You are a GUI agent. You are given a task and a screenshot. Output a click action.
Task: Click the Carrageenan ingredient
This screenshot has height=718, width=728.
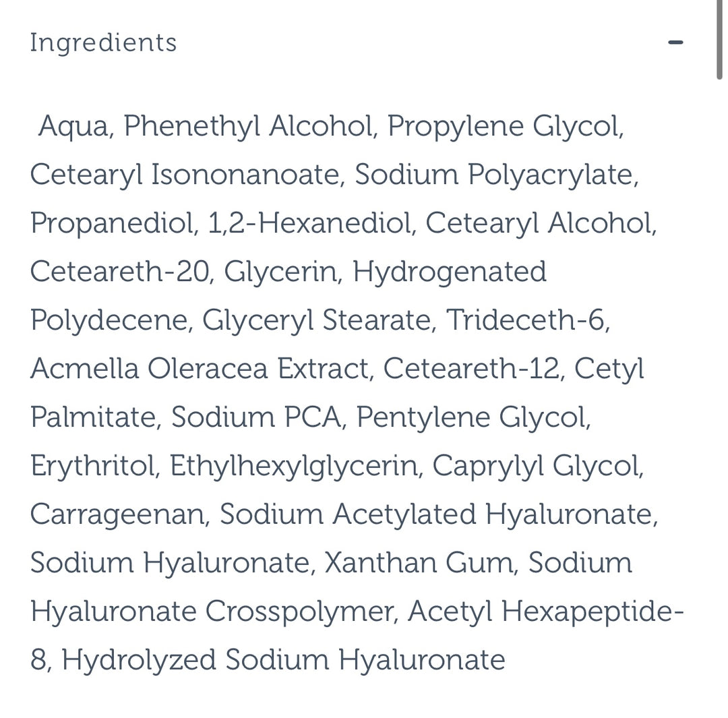pyautogui.click(x=117, y=514)
